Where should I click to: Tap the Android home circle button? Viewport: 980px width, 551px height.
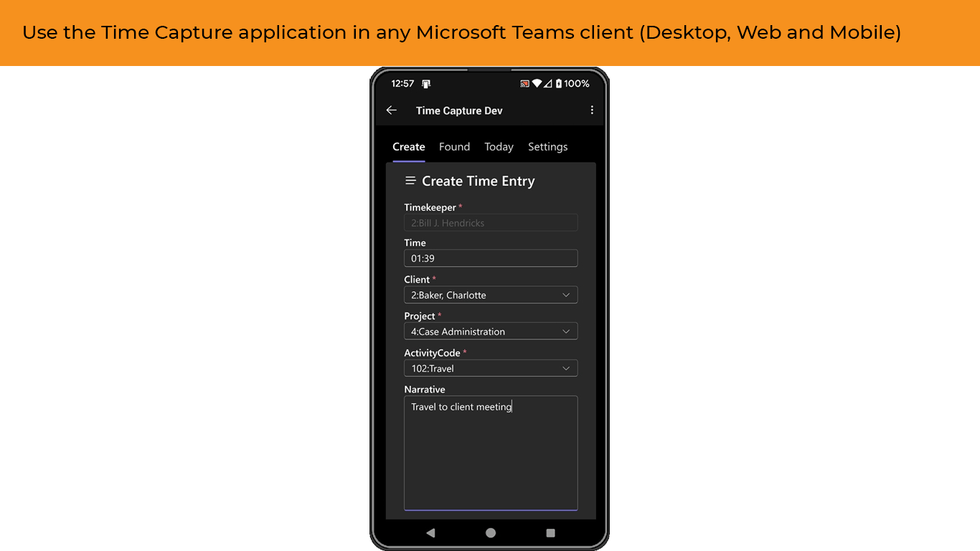tap(491, 533)
